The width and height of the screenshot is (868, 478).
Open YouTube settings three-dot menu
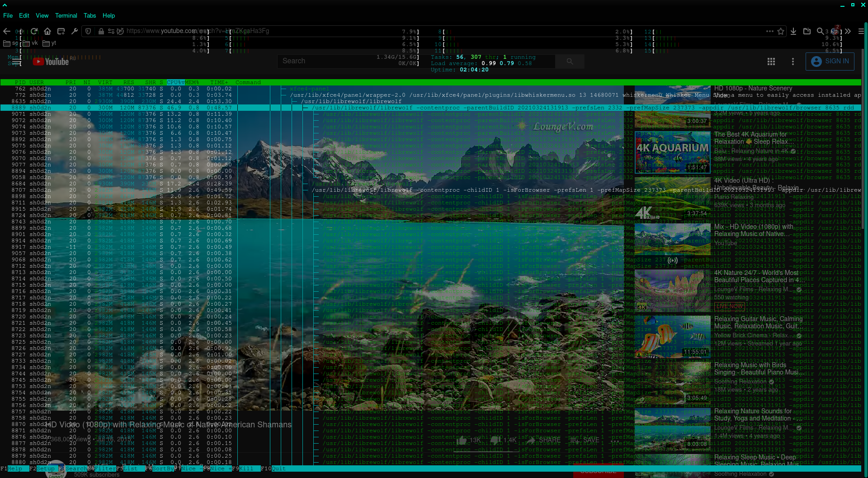[x=793, y=62]
